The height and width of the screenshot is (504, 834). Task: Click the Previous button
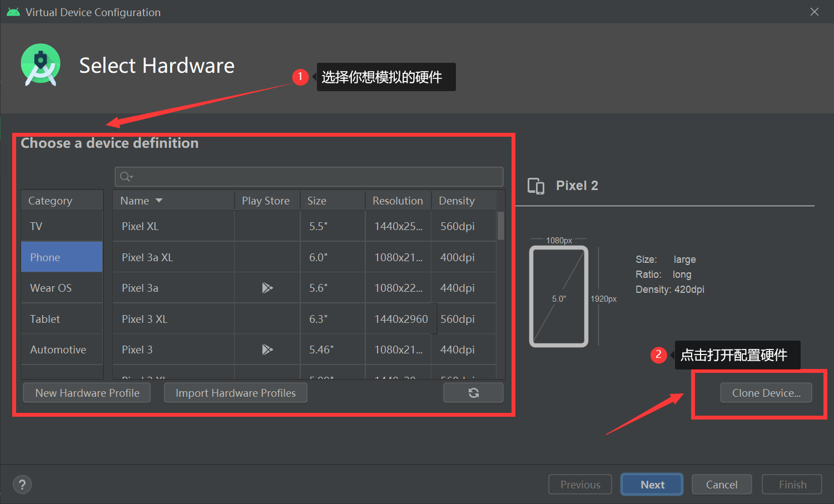(580, 485)
